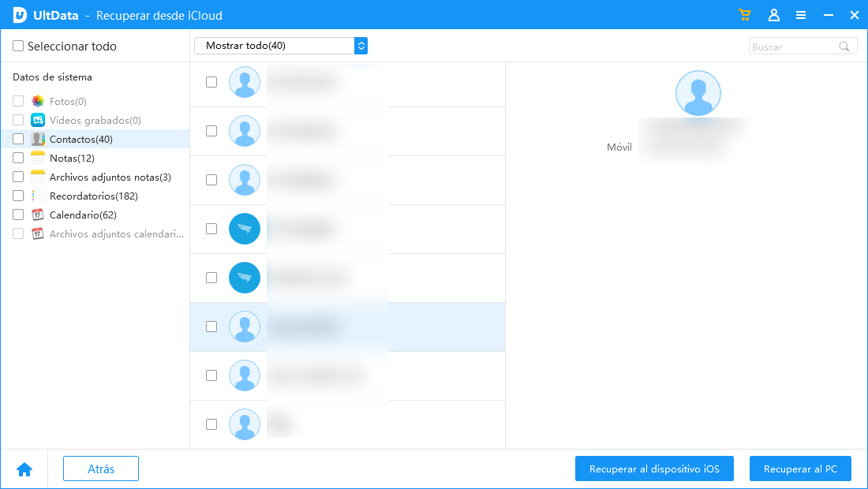Tick the Recordatorios(182) checkbox
This screenshot has height=489, width=868.
pyautogui.click(x=18, y=196)
